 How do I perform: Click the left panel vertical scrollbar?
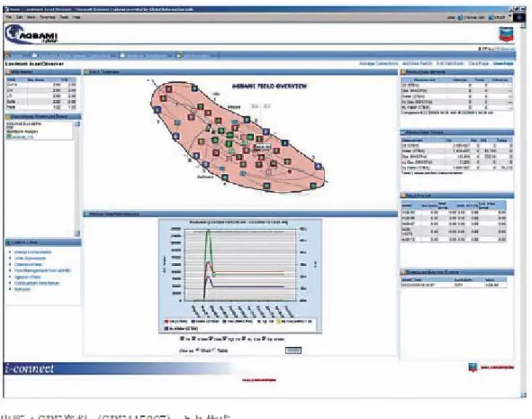pyautogui.click(x=77, y=178)
